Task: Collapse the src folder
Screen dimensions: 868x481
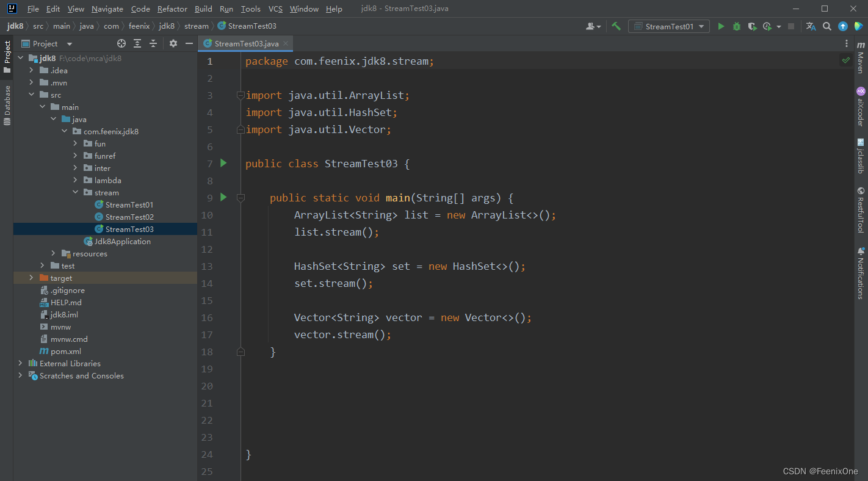Action: click(31, 95)
